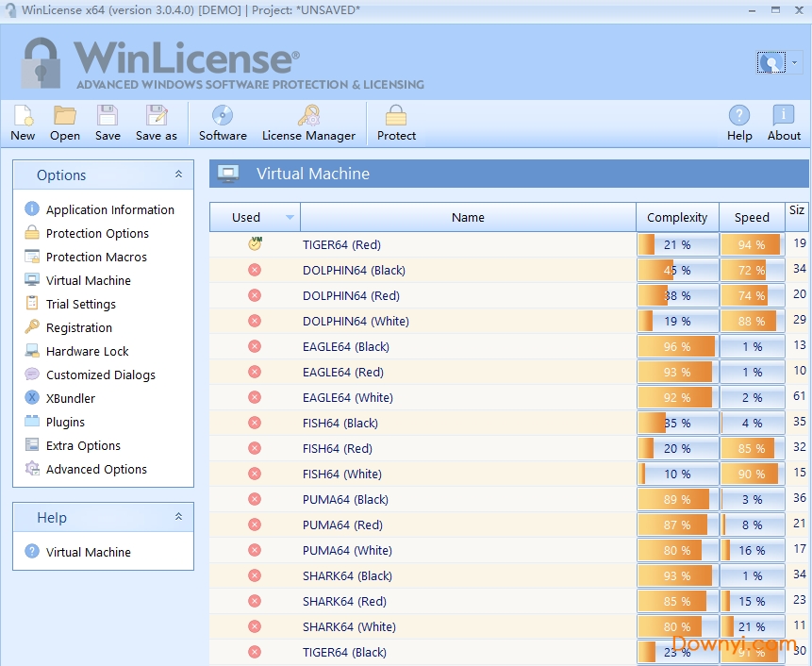This screenshot has width=812, height=666.
Task: Collapse the Help panel
Action: [x=177, y=517]
